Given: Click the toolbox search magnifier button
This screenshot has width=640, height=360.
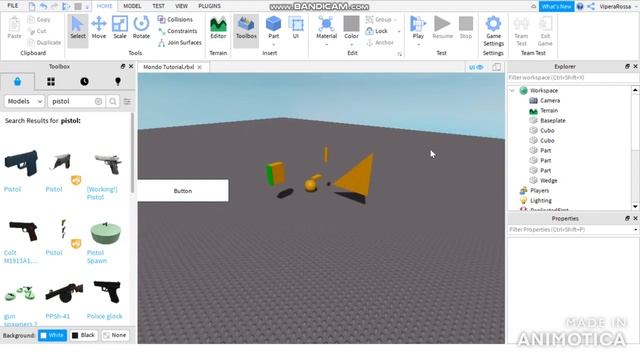Looking at the screenshot, I should (113, 101).
